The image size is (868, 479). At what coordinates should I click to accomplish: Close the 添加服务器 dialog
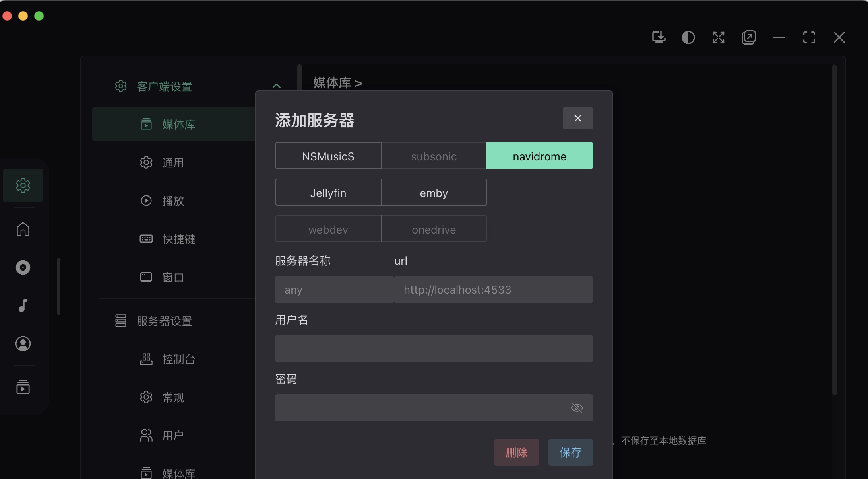(x=578, y=118)
